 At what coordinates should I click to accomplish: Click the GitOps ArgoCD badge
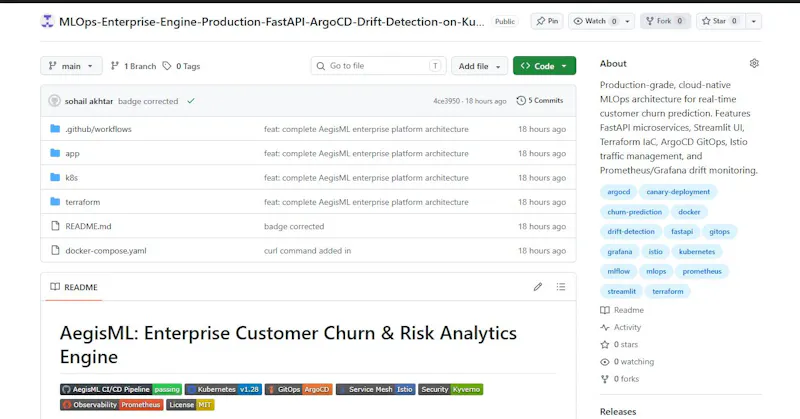(298, 389)
